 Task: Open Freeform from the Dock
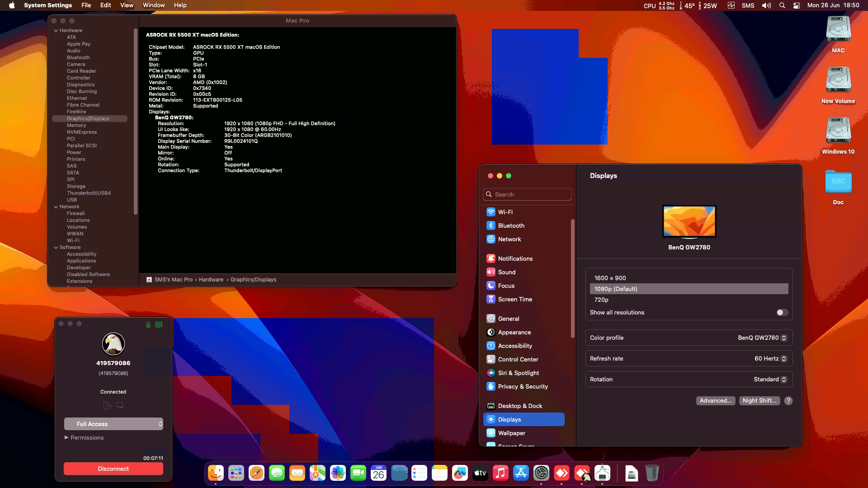point(460,473)
